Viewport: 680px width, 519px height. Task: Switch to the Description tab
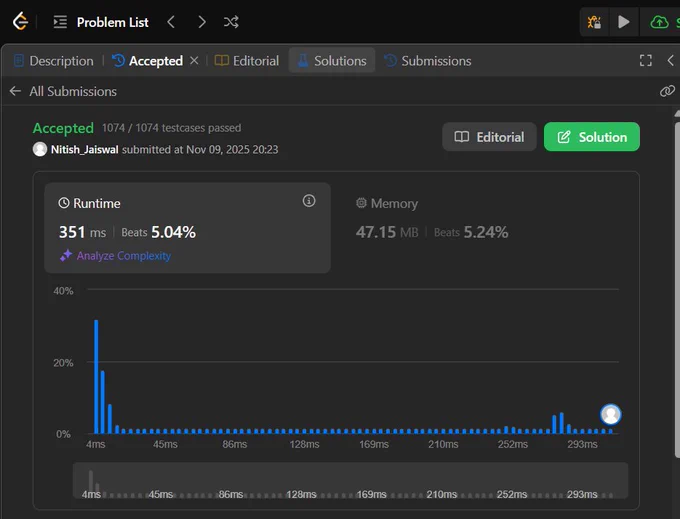click(x=54, y=61)
